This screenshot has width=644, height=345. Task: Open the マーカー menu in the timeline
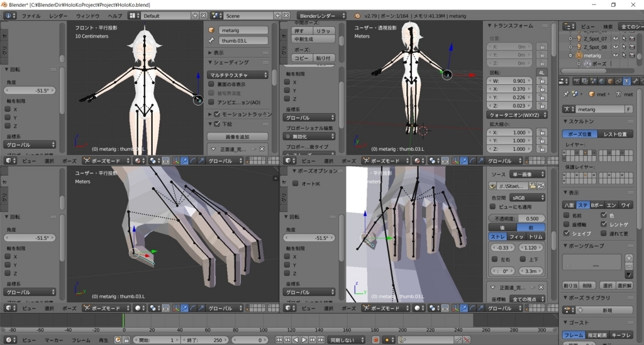tap(54, 340)
